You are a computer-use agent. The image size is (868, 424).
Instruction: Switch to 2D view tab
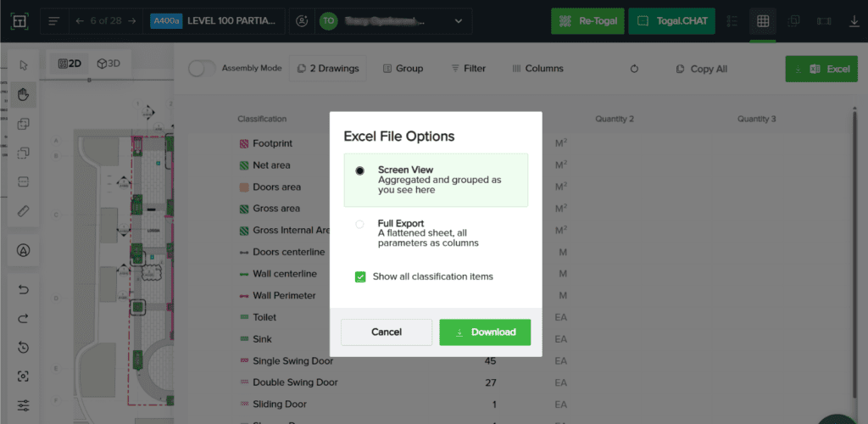pos(70,64)
